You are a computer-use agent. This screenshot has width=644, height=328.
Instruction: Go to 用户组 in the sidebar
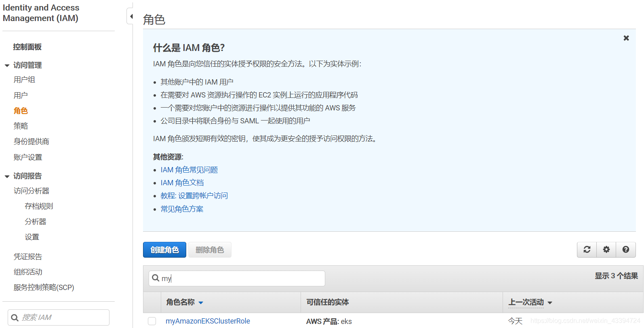(25, 80)
